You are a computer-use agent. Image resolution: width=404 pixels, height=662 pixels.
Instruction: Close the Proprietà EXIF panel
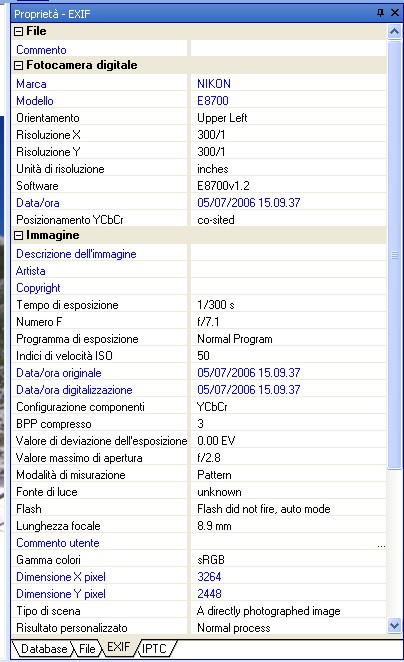(x=395, y=13)
